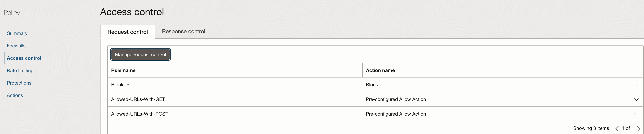Click Manage request control button
Viewport: 644px width, 134px height.
coord(140,54)
